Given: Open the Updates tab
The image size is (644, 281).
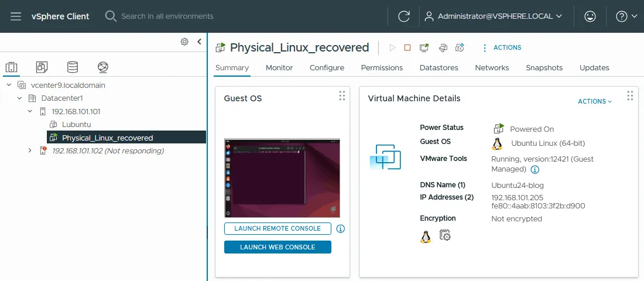Looking at the screenshot, I should click(594, 68).
